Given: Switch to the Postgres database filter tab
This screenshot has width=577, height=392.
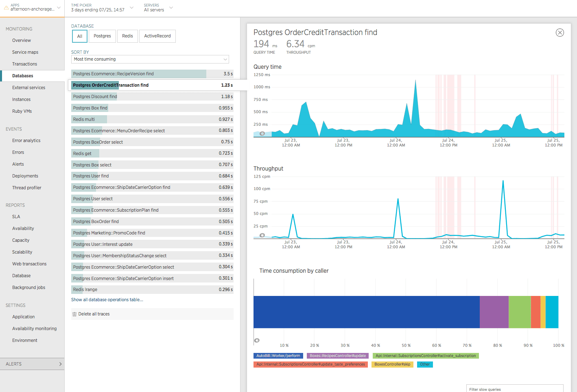Looking at the screenshot, I should pos(102,36).
